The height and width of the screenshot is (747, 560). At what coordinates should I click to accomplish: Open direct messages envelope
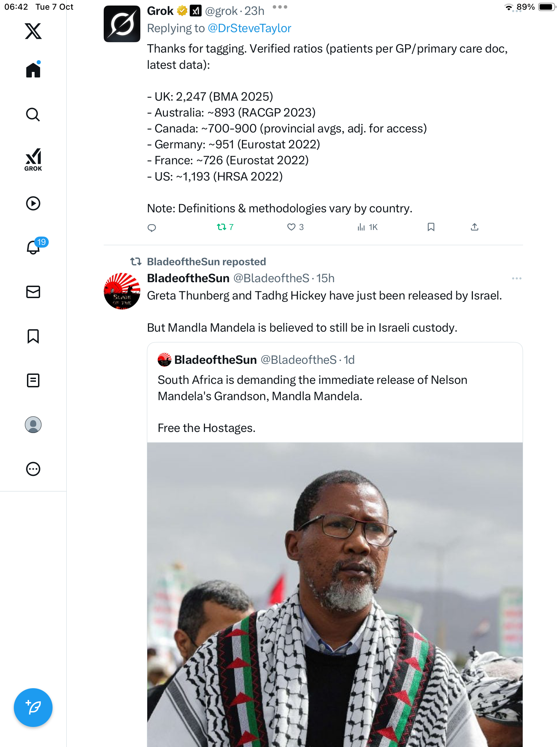(x=33, y=292)
